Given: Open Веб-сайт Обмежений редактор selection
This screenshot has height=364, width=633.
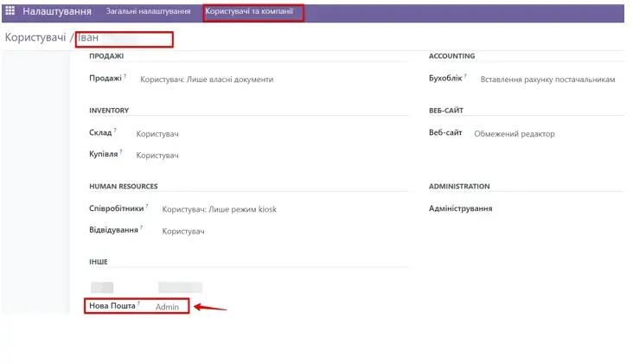Looking at the screenshot, I should (514, 134).
